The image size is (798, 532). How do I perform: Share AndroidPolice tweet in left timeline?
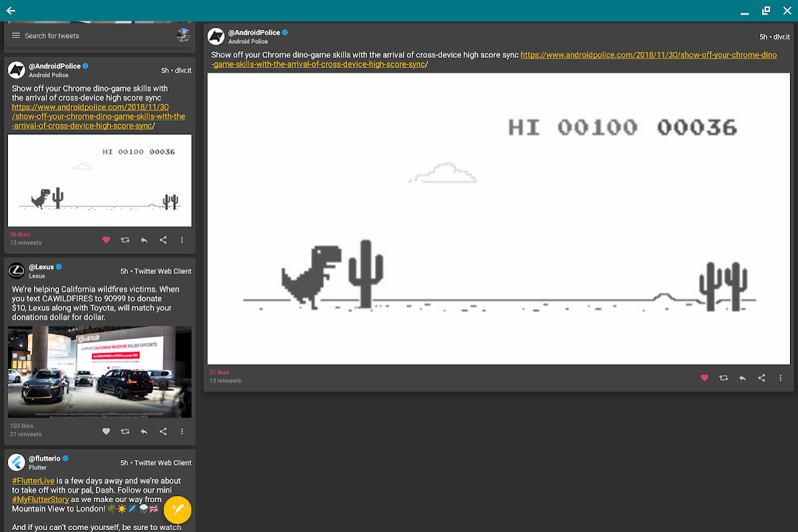[163, 239]
